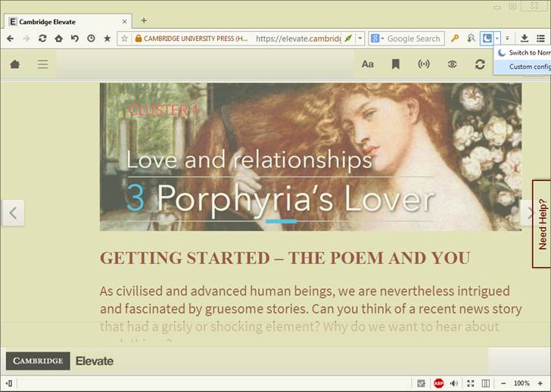This screenshot has width=551, height=392.
Task: Bookmark this page with the ribbon icon
Action: coord(396,64)
